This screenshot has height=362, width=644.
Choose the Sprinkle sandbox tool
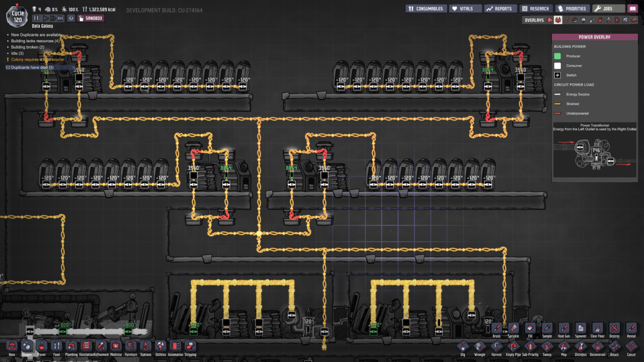pyautogui.click(x=513, y=329)
